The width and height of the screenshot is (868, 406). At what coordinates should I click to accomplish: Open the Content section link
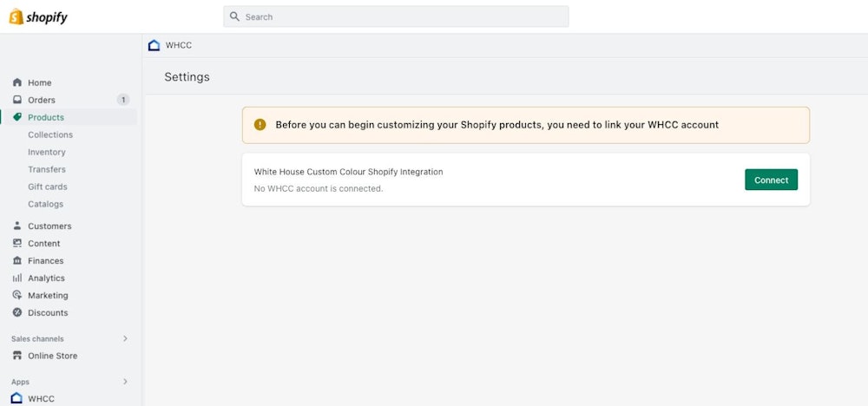tap(44, 243)
